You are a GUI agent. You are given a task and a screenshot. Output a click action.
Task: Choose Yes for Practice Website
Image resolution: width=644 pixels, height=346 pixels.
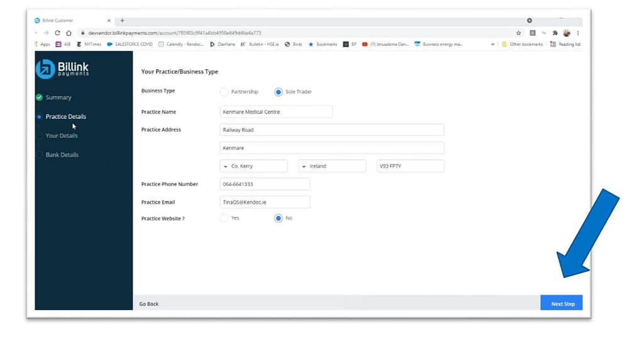pyautogui.click(x=224, y=218)
